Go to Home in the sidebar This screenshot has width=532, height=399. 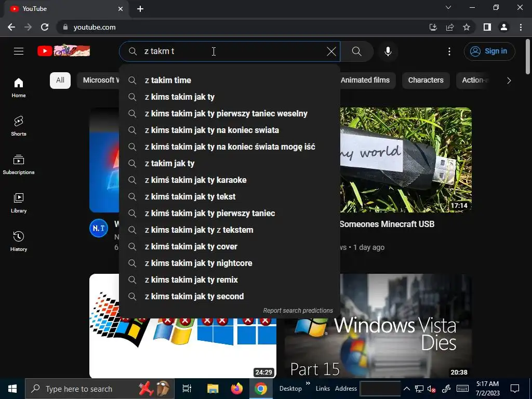pyautogui.click(x=19, y=88)
